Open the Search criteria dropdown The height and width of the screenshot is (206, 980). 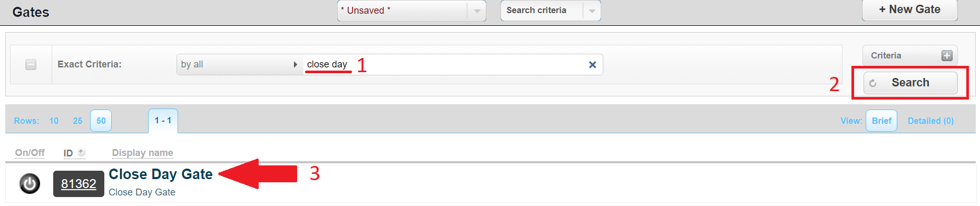pyautogui.click(x=551, y=11)
